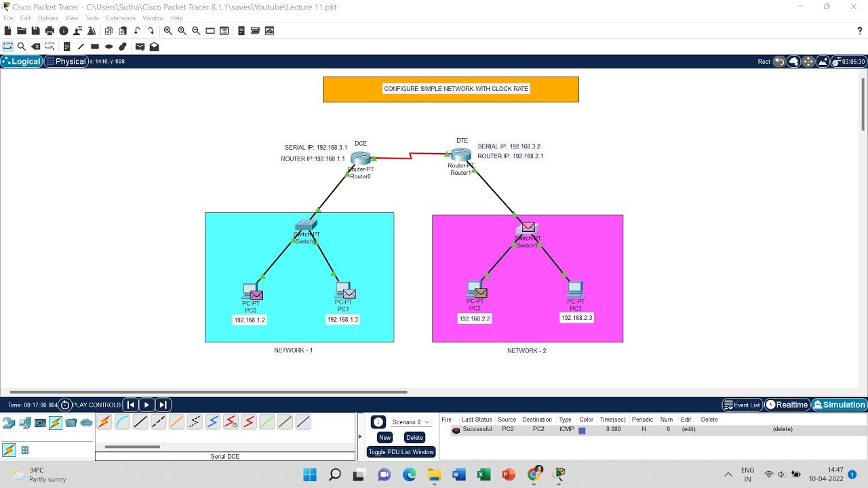This screenshot has width=868, height=488.
Task: Switch to Physical workspace view
Action: pyautogui.click(x=66, y=61)
